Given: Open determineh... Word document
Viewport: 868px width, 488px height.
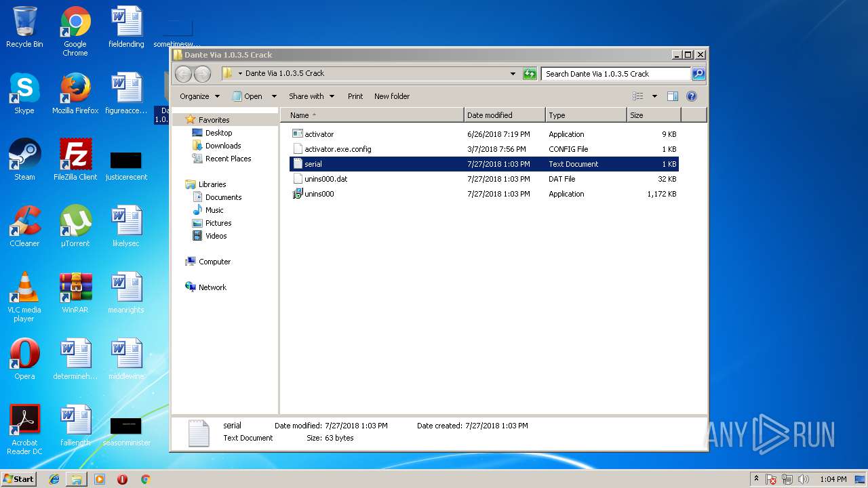Looking at the screenshot, I should coord(75,359).
